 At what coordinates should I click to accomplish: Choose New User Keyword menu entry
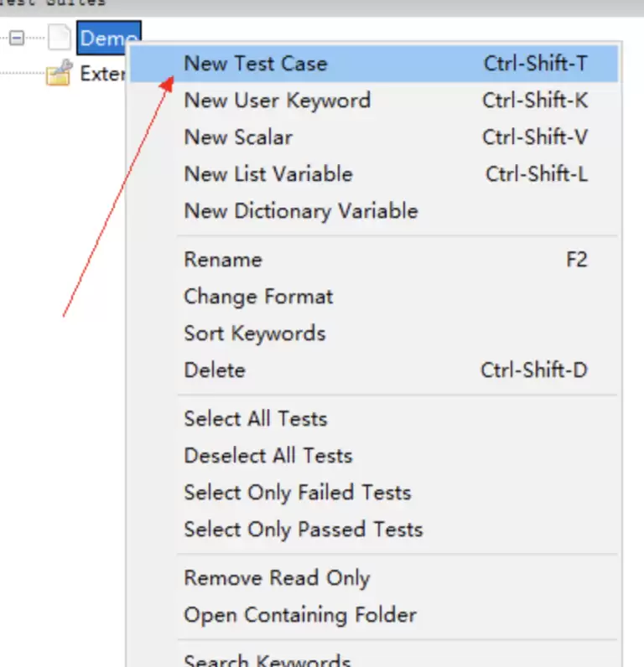tap(374, 101)
